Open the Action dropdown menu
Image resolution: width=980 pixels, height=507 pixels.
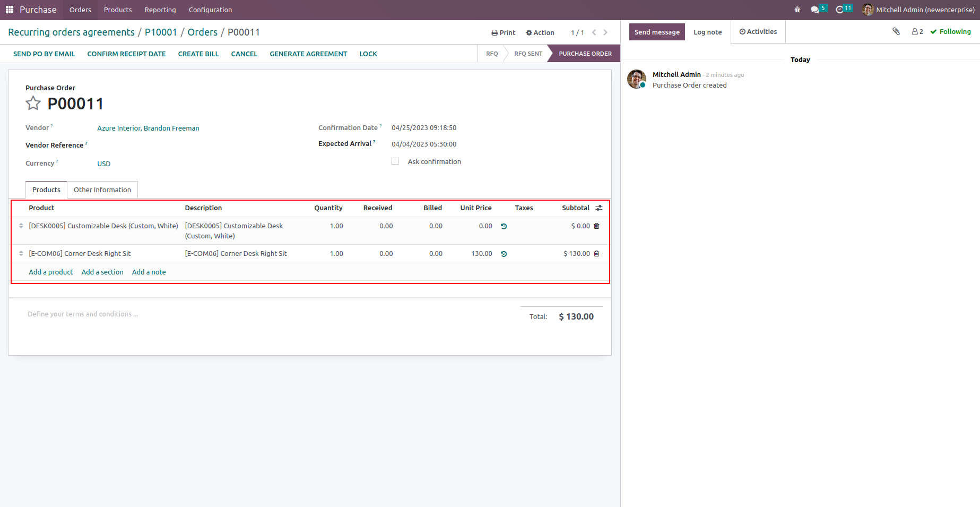(540, 32)
